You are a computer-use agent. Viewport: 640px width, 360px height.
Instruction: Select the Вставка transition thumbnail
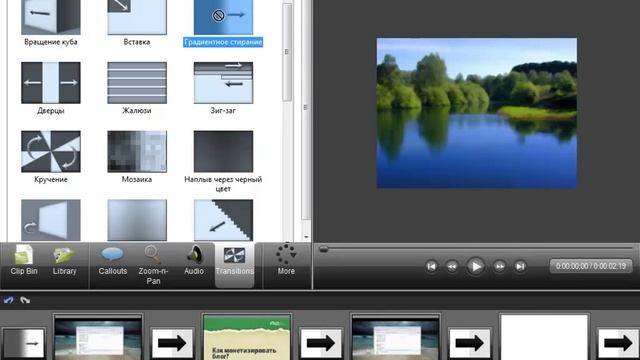tap(137, 17)
